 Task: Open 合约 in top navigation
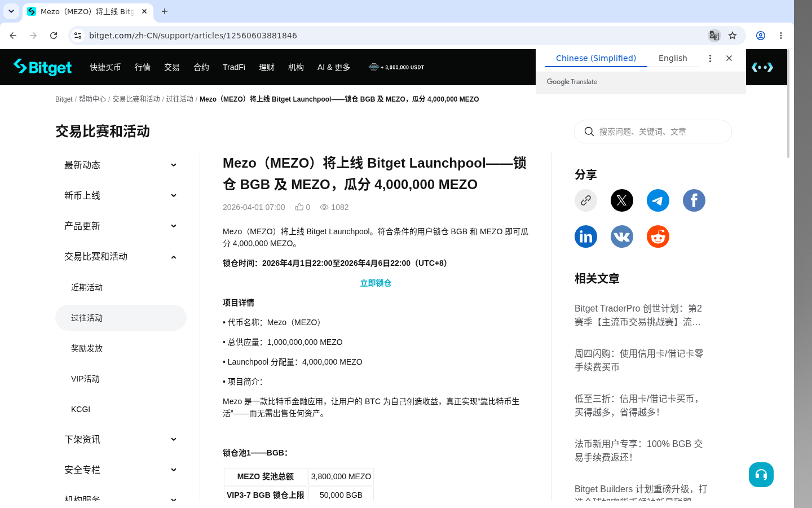pos(201,67)
